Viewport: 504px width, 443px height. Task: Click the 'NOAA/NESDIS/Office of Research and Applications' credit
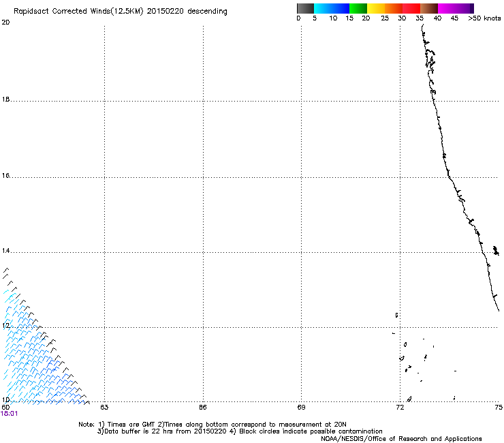[x=401, y=439]
